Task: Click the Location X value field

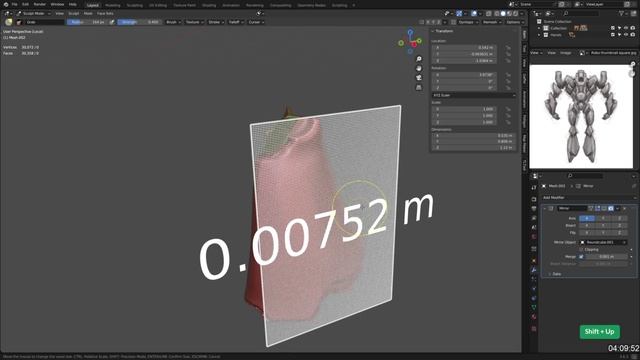Action: coord(464,47)
